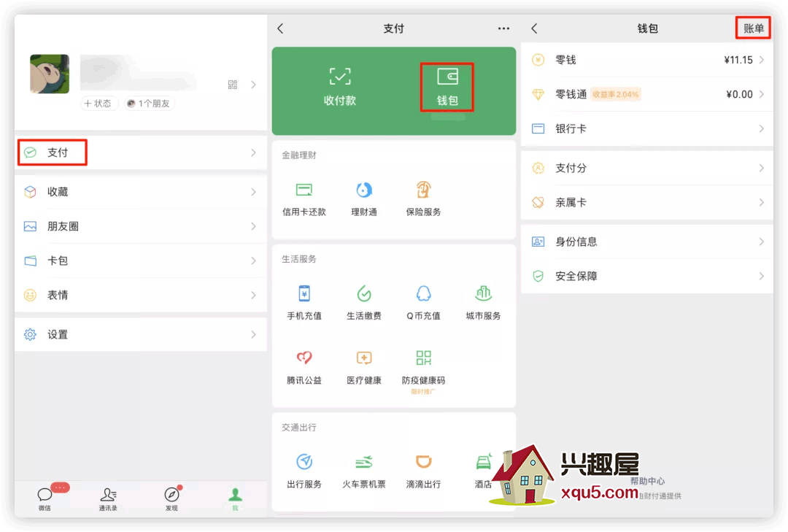
Task: Tap the QR code icon beside profile
Action: coord(232,85)
